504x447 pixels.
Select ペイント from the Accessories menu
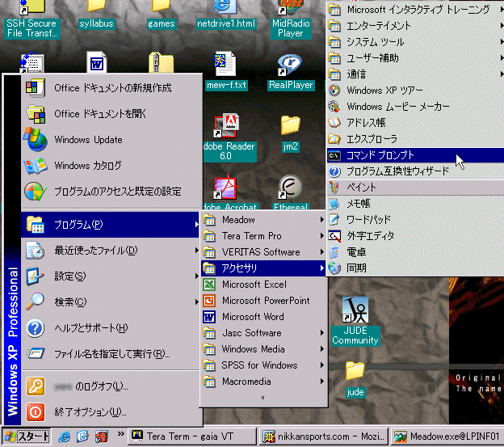[360, 188]
